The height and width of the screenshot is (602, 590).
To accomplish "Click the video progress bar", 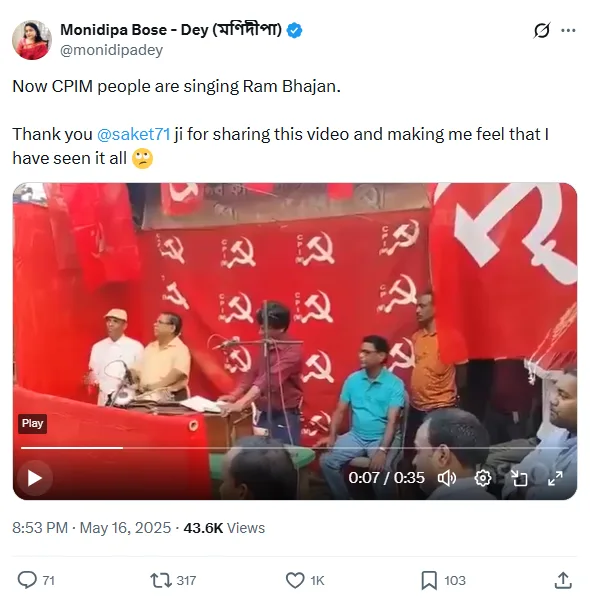I will pos(295,448).
